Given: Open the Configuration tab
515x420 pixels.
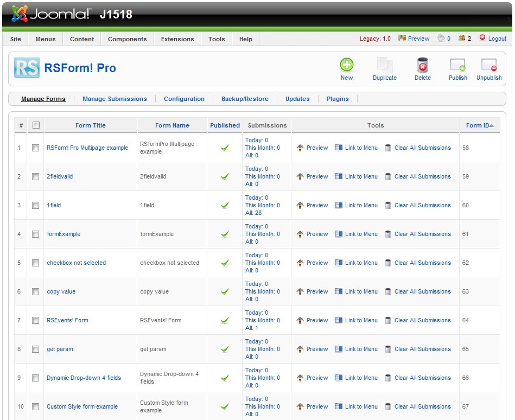Looking at the screenshot, I should pos(184,99).
